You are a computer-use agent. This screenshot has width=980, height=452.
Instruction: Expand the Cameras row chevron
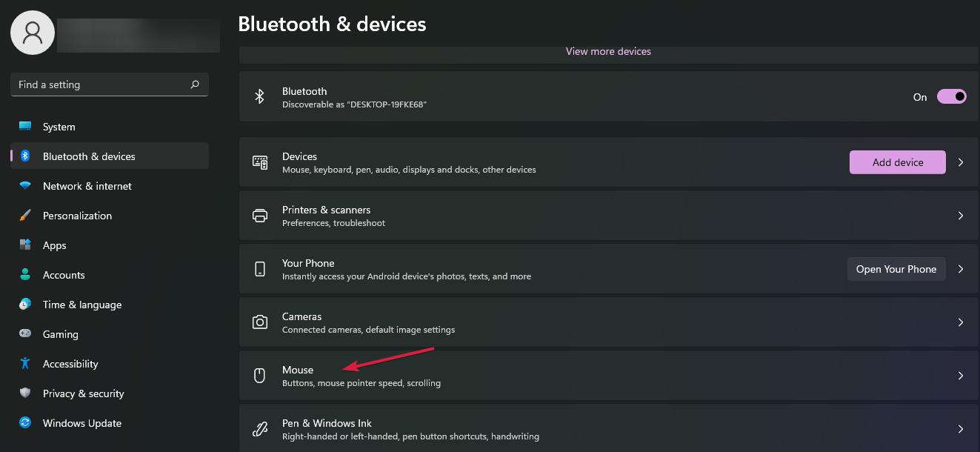961,322
